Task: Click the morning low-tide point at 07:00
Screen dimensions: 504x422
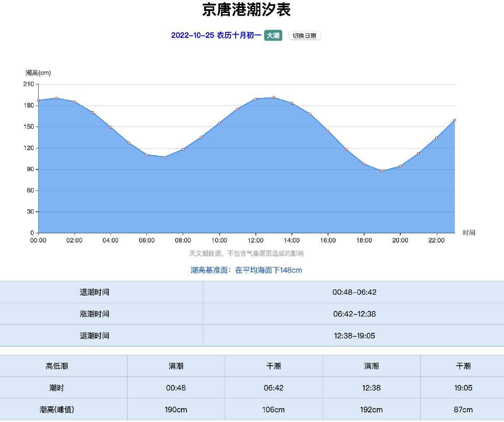Action: coord(165,157)
